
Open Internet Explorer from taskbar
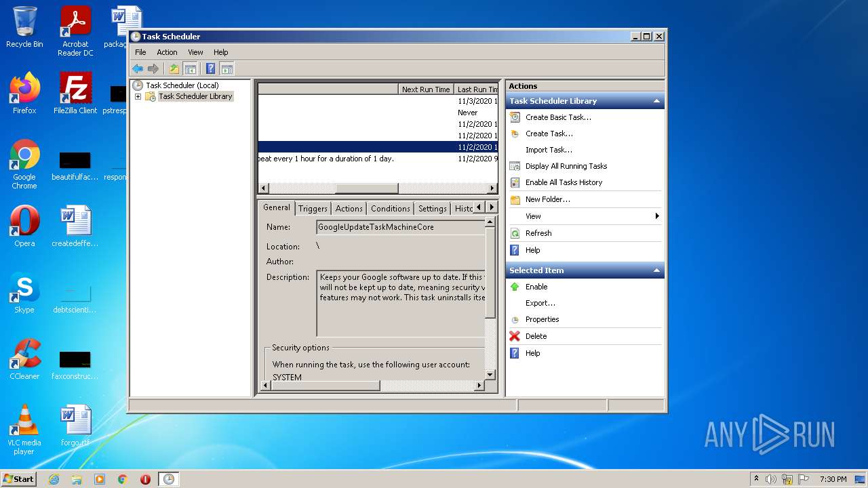[54, 479]
